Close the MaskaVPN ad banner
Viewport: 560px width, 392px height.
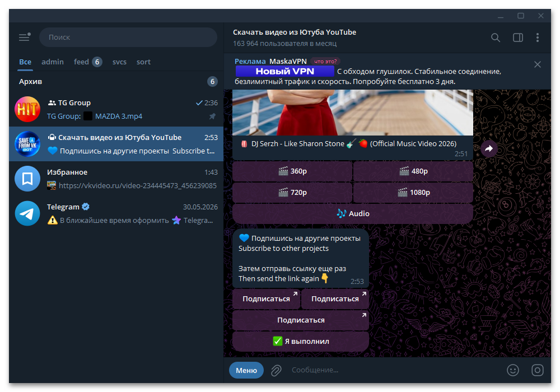[538, 64]
